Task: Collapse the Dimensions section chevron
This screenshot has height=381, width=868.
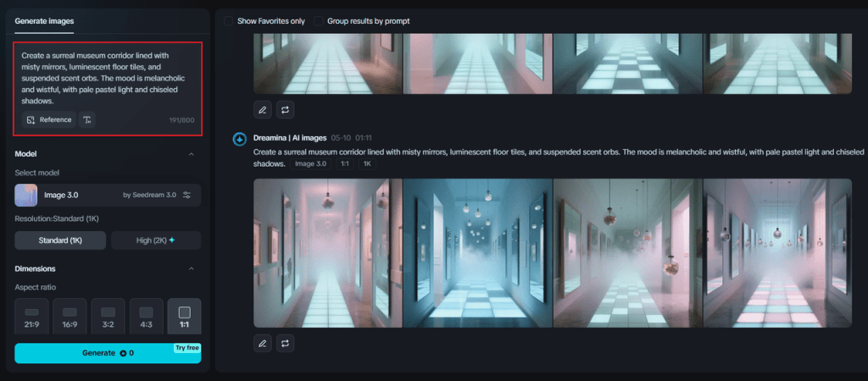Action: click(x=191, y=269)
